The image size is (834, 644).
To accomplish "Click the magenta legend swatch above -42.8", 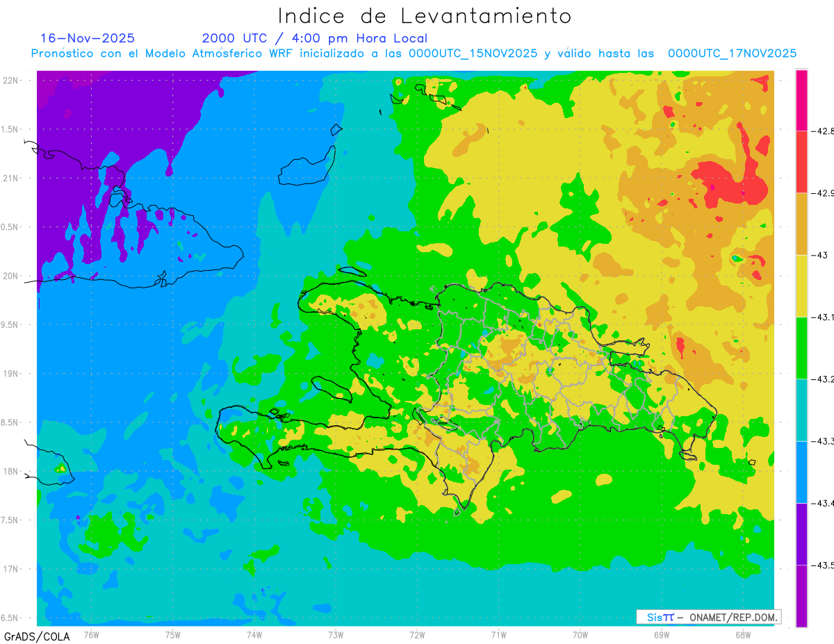I will click(801, 100).
